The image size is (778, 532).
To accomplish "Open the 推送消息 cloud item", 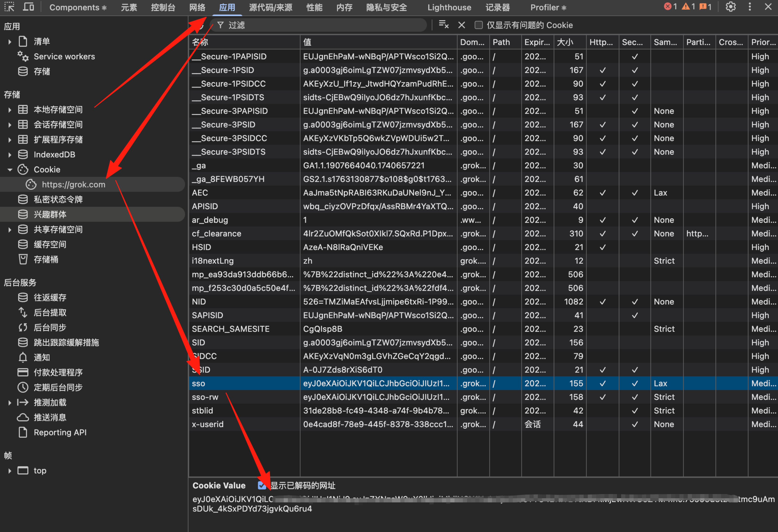I will [x=50, y=417].
